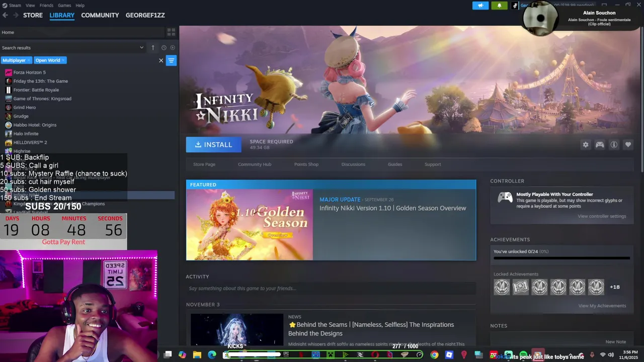Open controller layout icon for Infinity Nikki

point(600,145)
